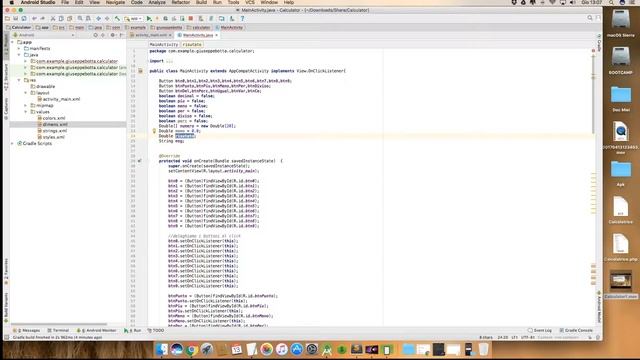Select styles.xml in project tree
The height and width of the screenshot is (360, 640).
pos(51,137)
